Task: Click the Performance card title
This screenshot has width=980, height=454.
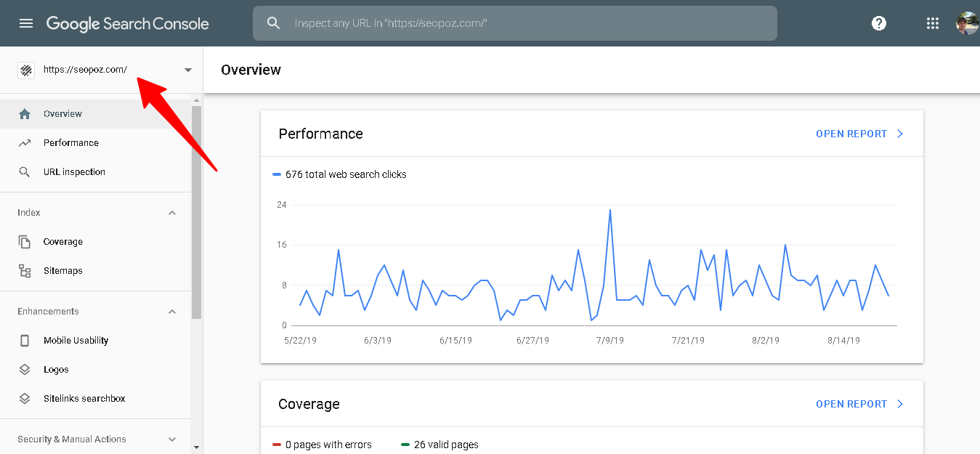Action: click(320, 134)
